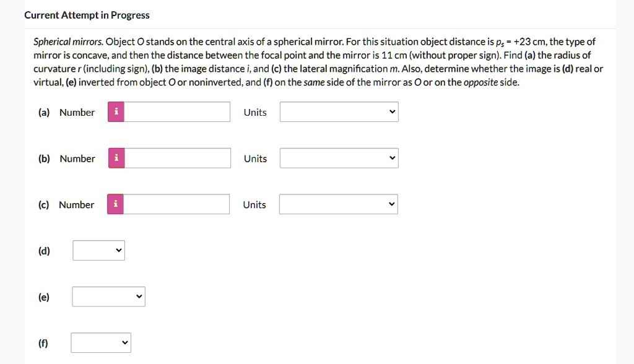Click inside the Number field for part (a)

click(x=176, y=112)
